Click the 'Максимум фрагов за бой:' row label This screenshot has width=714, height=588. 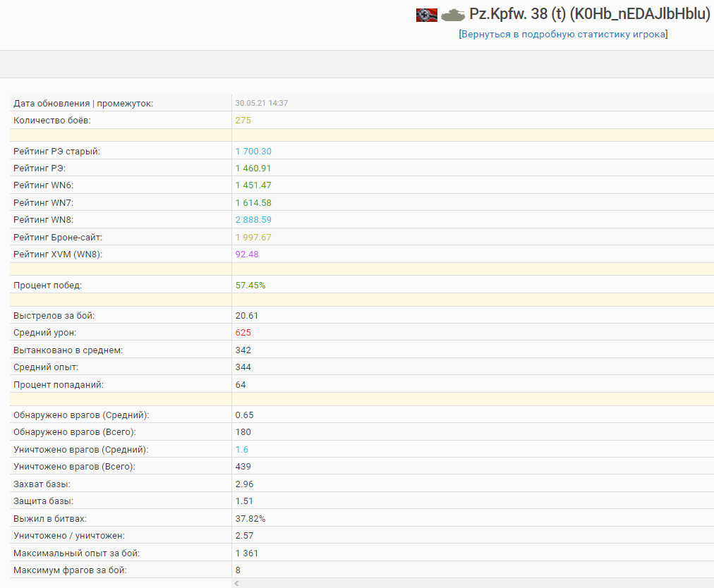point(70,570)
